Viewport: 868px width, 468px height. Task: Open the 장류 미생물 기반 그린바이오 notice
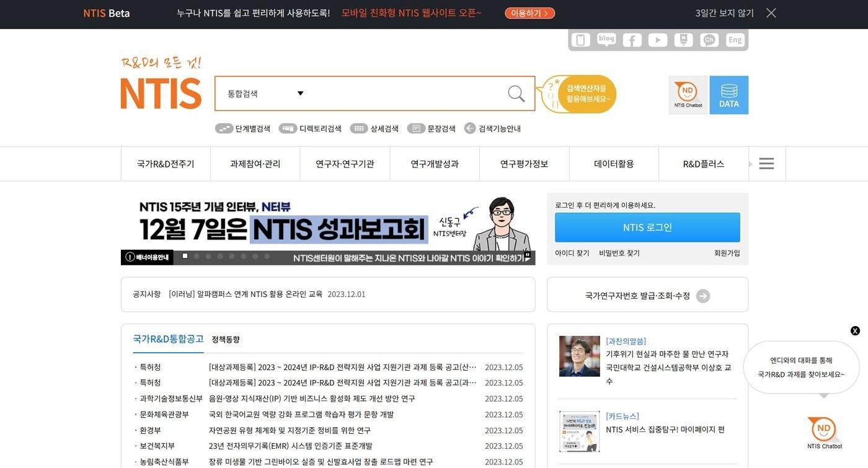(x=321, y=462)
